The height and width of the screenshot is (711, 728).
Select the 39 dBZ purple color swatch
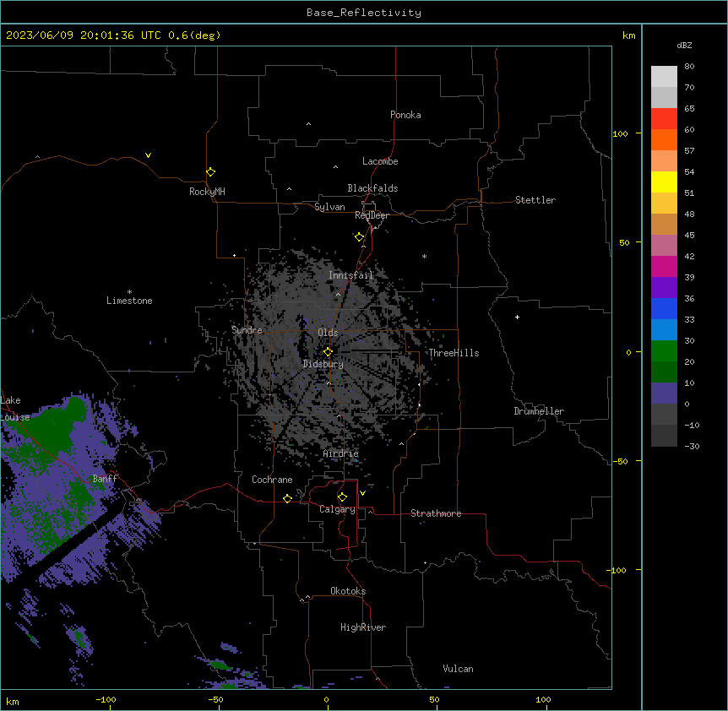664,287
